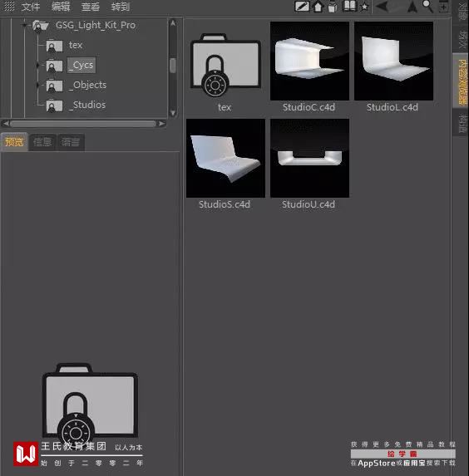Select the StudioS.c4d preview thumbnail
The height and width of the screenshot is (476, 469).
point(225,158)
